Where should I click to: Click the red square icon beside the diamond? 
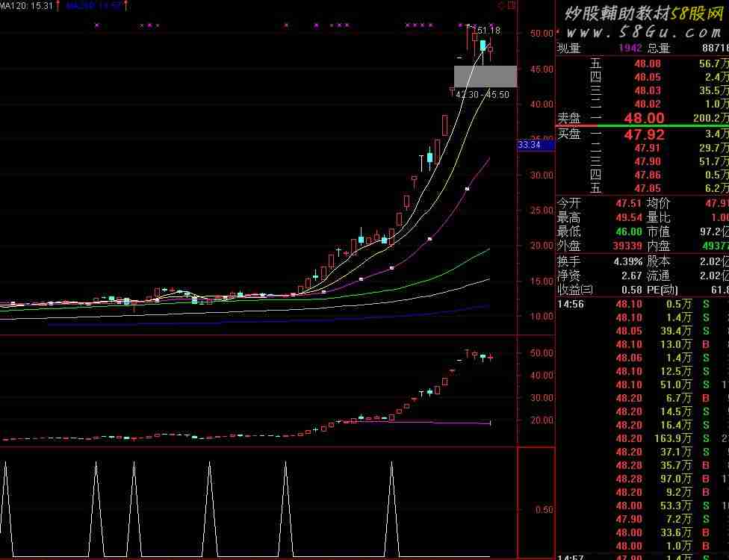(512, 5)
